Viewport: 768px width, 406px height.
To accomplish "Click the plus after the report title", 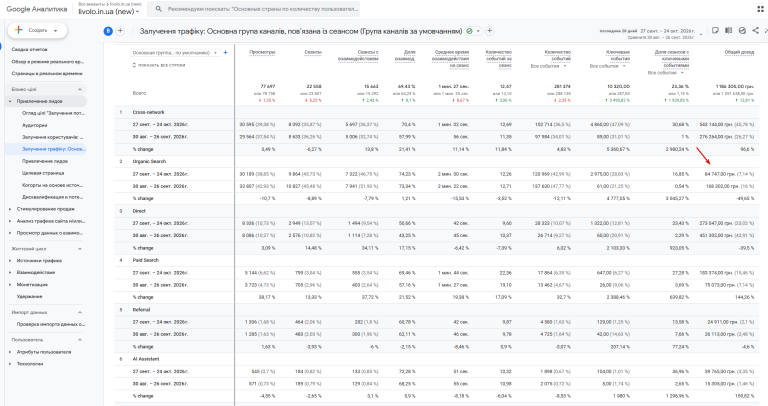I will [489, 31].
